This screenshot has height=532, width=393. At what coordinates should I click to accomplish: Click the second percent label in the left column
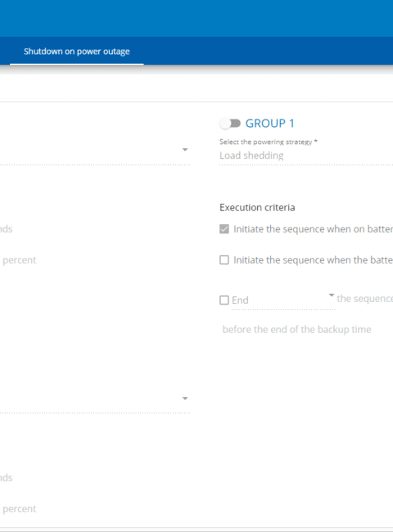(20, 509)
